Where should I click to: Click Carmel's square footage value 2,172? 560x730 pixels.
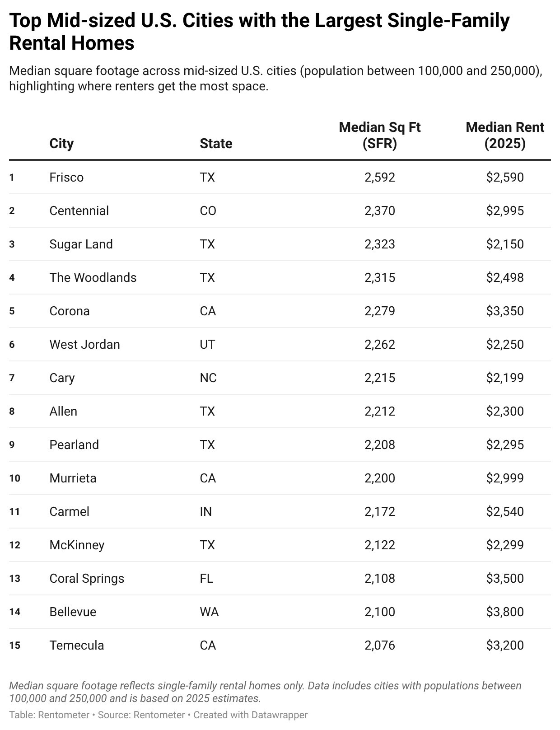coord(379,511)
